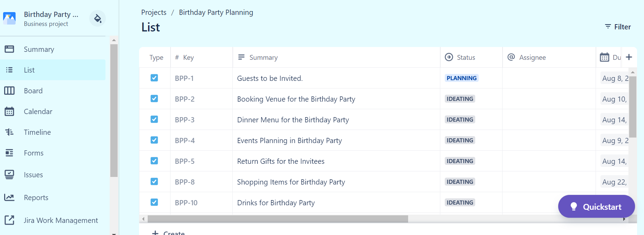Toggle the BPP-4 task type checkbox
The width and height of the screenshot is (644, 235).
pos(154,140)
